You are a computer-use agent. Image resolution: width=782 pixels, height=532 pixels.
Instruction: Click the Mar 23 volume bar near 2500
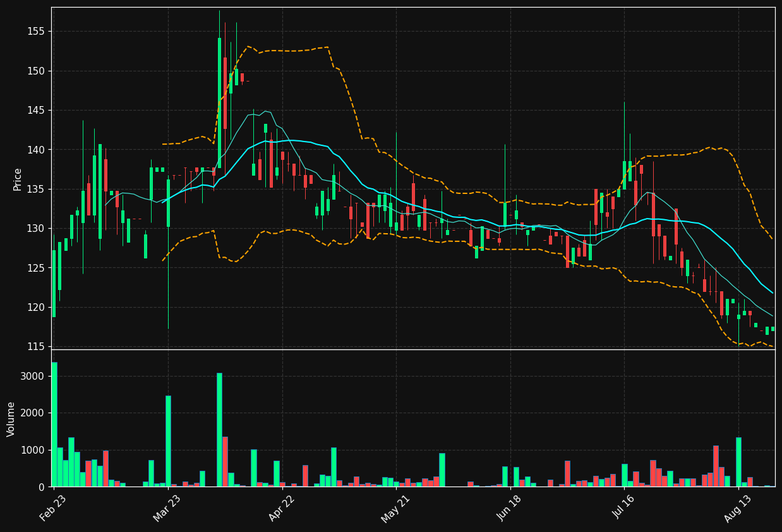click(168, 442)
